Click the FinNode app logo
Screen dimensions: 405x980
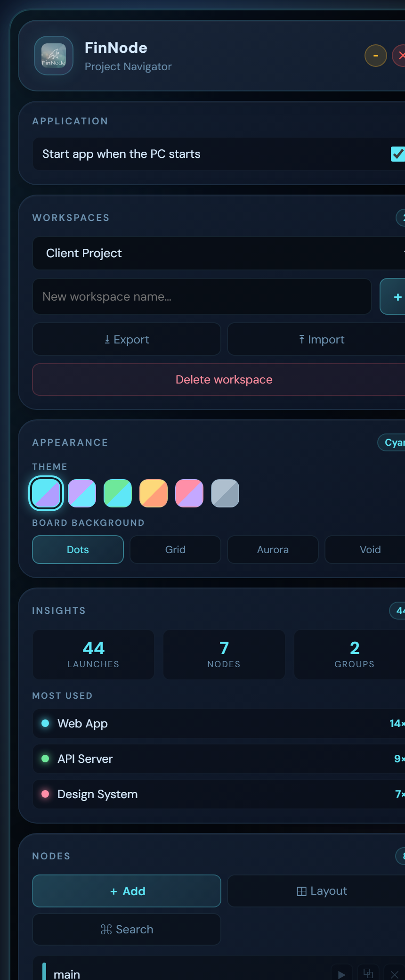54,56
